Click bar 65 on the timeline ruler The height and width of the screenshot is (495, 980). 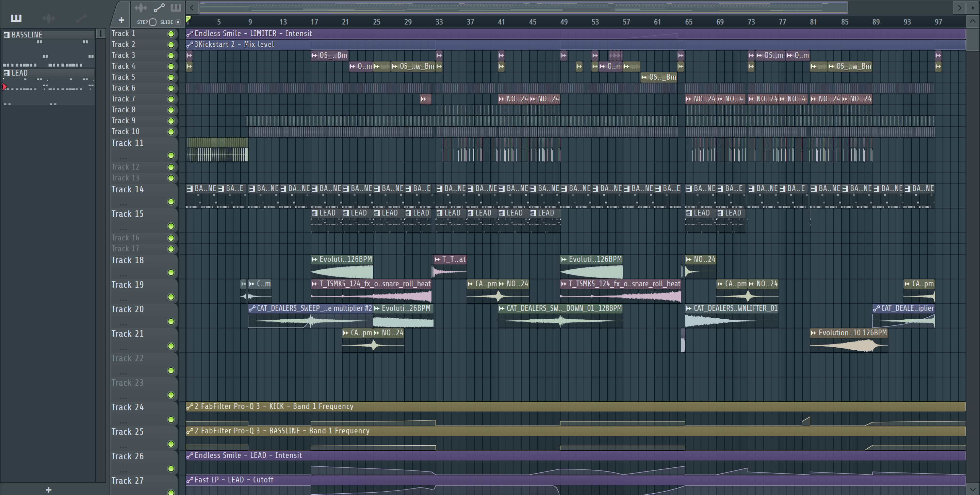689,22
